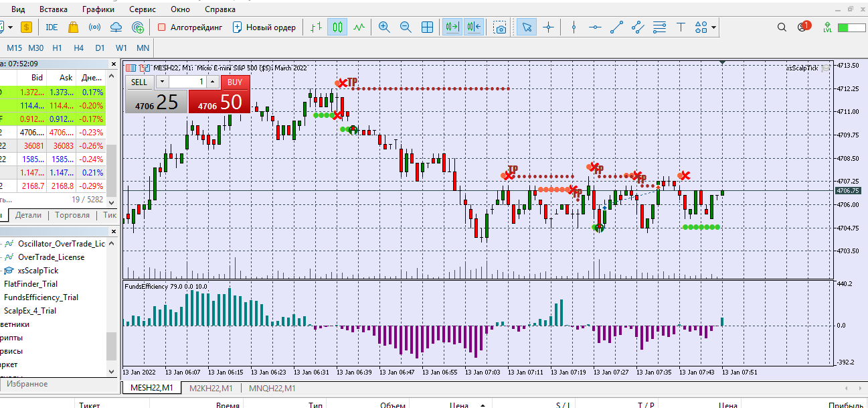Add Fibonacci retracement tool

[659, 27]
